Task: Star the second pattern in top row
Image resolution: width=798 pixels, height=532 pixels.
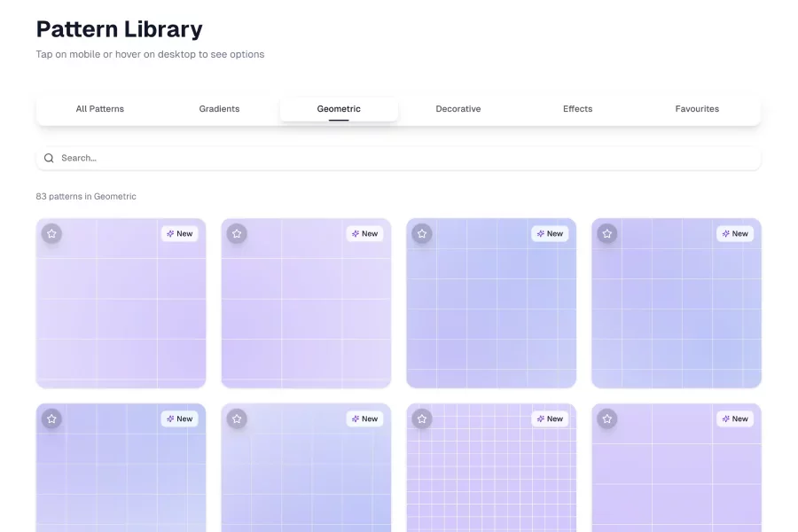Action: (x=237, y=234)
